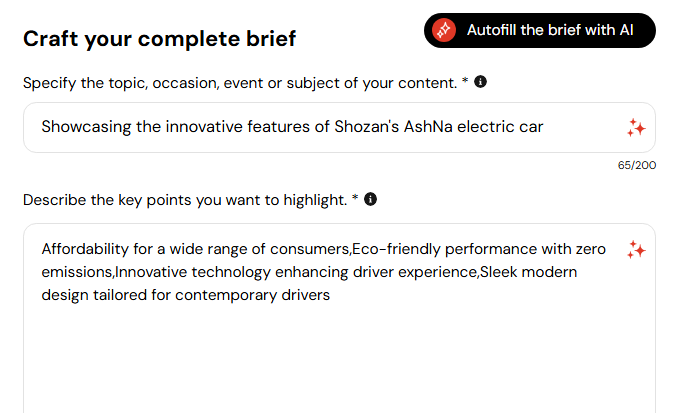The height and width of the screenshot is (413, 681).
Task: Open info tooltip beside topic label
Action: point(480,82)
